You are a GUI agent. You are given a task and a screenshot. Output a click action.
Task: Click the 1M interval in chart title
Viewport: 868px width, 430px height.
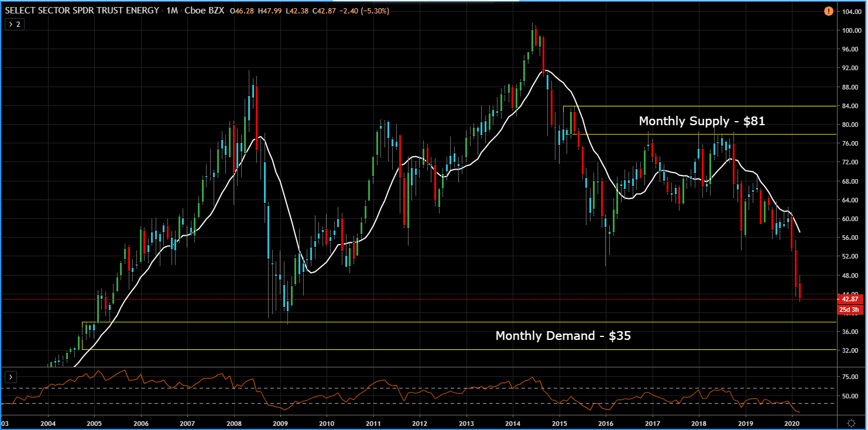pyautogui.click(x=172, y=11)
